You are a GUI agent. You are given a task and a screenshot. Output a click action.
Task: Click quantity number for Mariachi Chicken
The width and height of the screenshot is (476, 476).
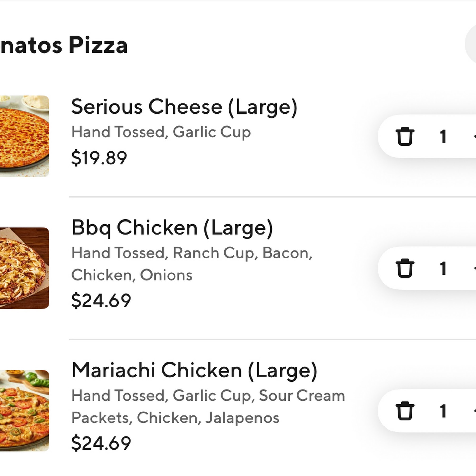pos(443,411)
